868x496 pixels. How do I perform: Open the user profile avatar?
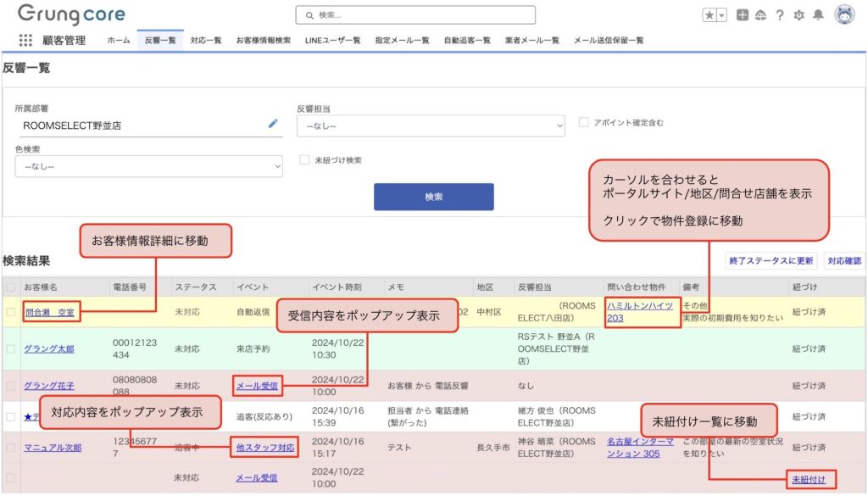pyautogui.click(x=844, y=14)
